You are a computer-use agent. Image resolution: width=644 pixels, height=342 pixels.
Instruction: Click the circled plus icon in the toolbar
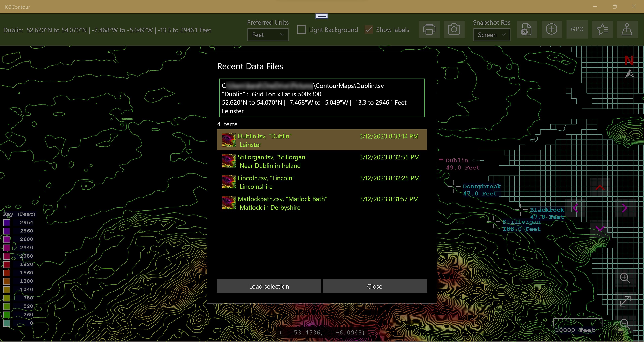click(x=551, y=29)
